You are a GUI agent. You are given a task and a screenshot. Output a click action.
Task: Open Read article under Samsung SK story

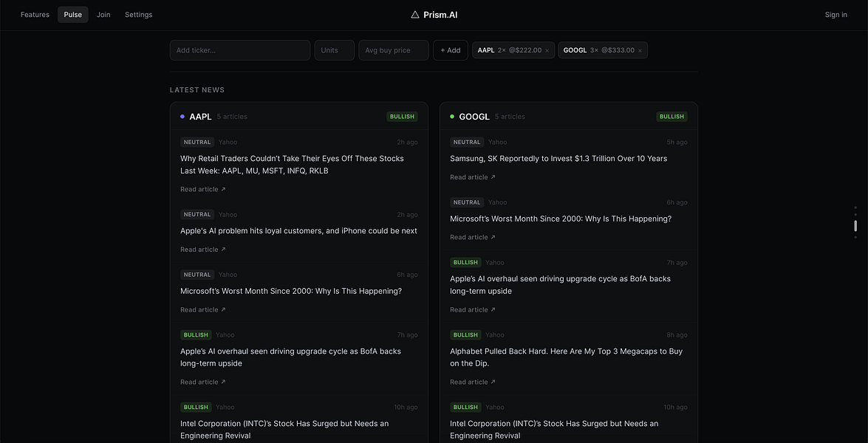[473, 177]
